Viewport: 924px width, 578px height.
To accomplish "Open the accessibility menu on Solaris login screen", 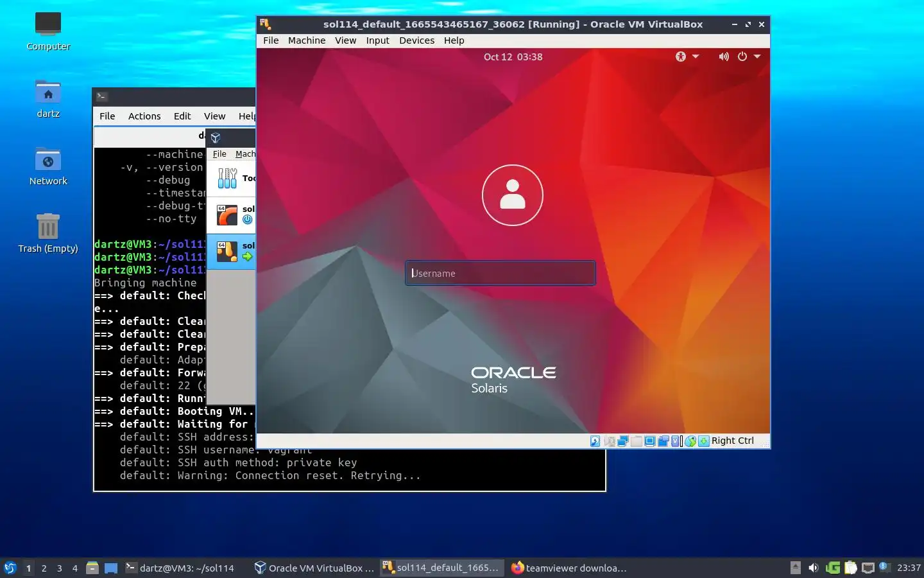I will [687, 57].
